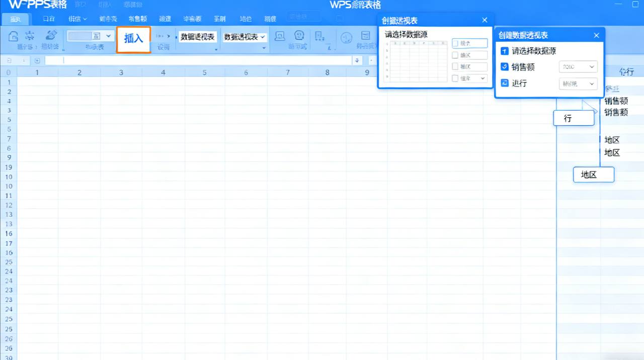Toggle the 进行 checkbox in the dialog
The image size is (644, 360).
coord(505,83)
